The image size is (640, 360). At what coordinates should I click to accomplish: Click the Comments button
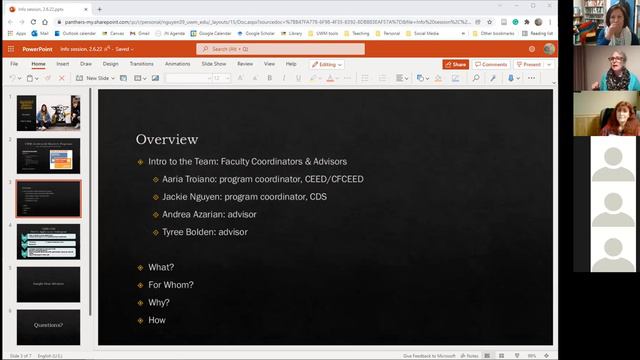491,64
